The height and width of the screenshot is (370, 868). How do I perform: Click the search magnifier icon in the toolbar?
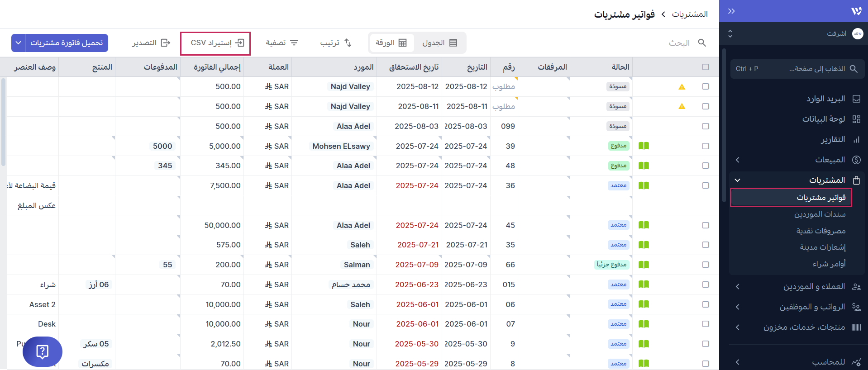click(x=702, y=43)
